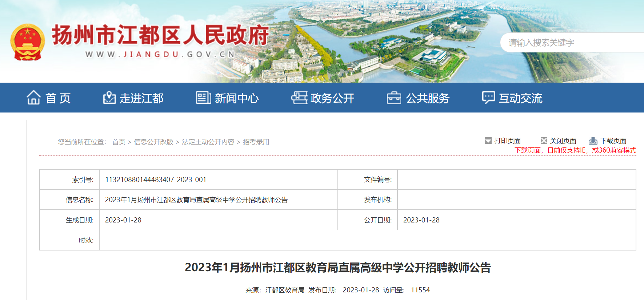Image resolution: width=644 pixels, height=300 pixels.
Task: Go to 信息公开改版 breadcrumb
Action: tap(153, 142)
